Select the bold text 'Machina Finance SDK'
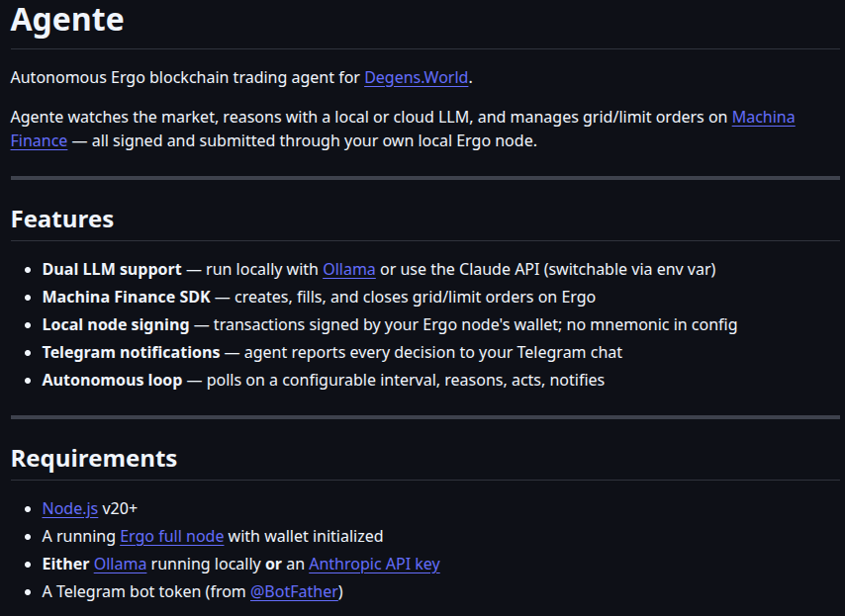The height and width of the screenshot is (616, 845). point(126,298)
